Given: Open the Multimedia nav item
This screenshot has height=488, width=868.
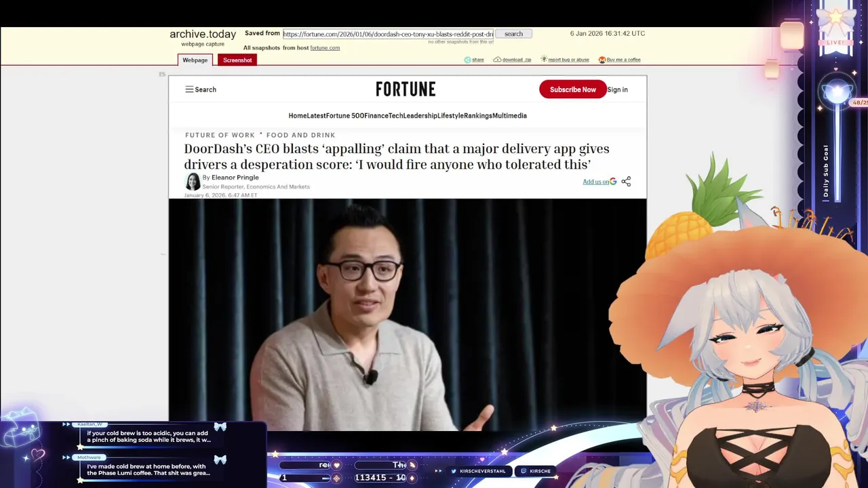Looking at the screenshot, I should [509, 116].
